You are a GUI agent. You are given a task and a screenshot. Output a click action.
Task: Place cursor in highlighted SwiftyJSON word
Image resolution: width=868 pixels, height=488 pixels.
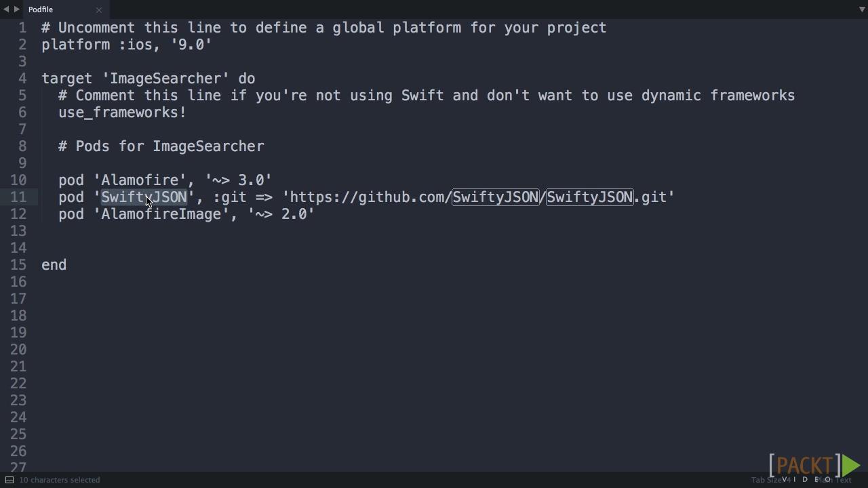coord(144,197)
